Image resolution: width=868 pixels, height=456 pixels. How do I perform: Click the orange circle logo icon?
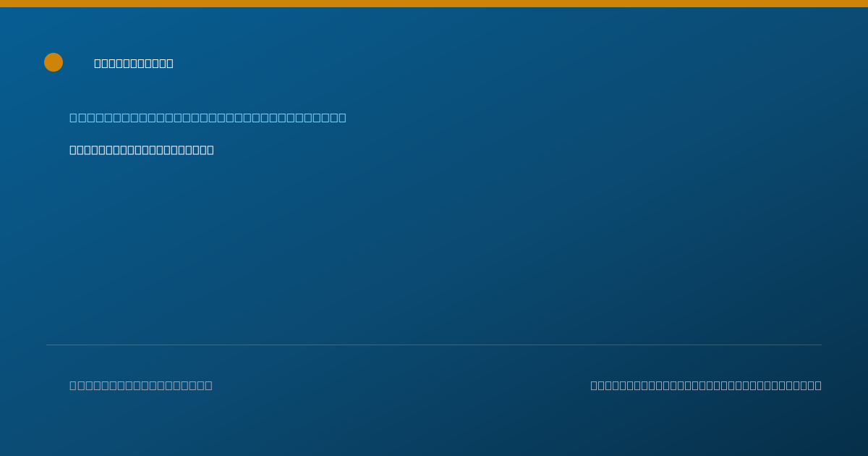coord(54,62)
